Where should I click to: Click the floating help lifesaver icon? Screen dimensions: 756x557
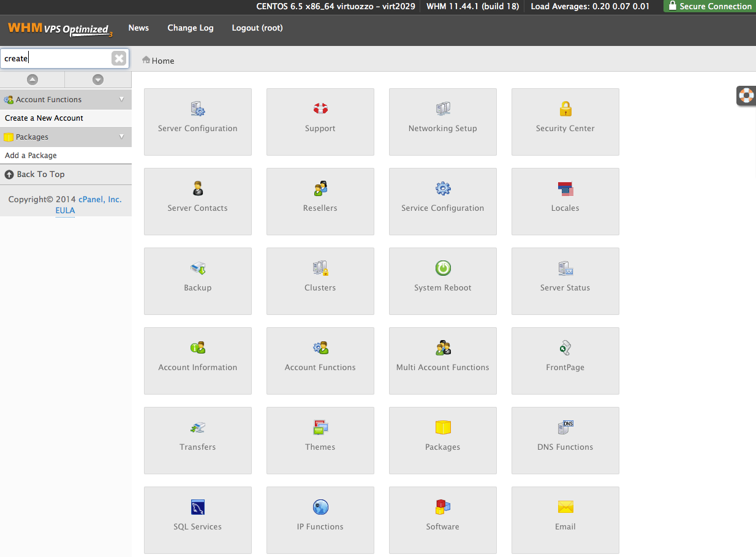coord(746,96)
